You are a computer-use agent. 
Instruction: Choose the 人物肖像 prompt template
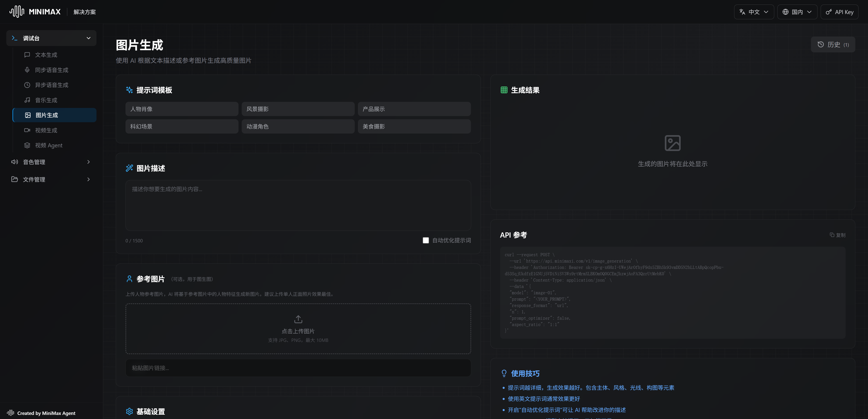point(182,109)
